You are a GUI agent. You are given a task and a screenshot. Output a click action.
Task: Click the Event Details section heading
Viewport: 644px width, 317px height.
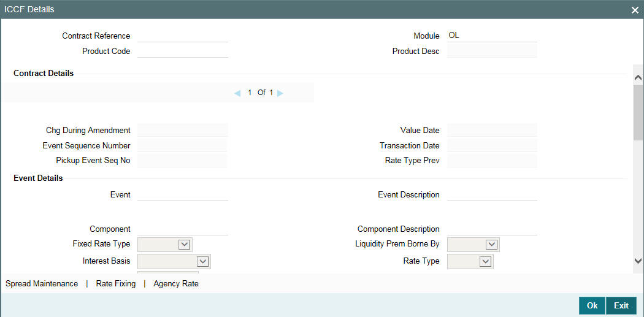point(38,178)
